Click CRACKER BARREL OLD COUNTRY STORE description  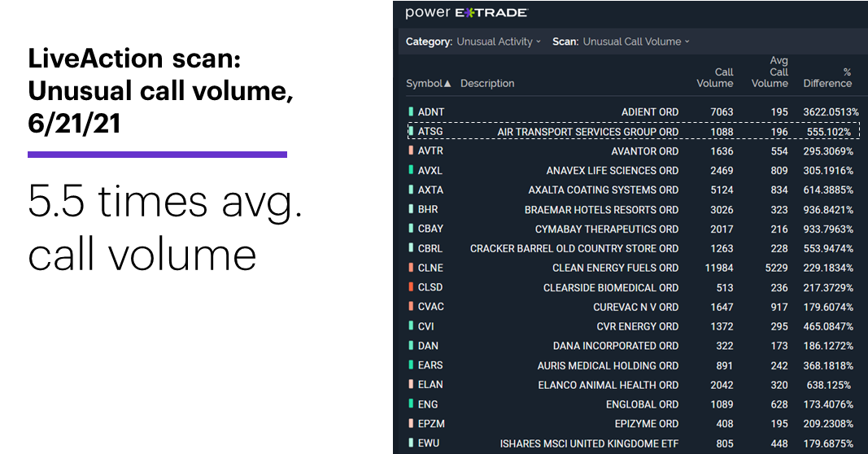click(x=574, y=249)
